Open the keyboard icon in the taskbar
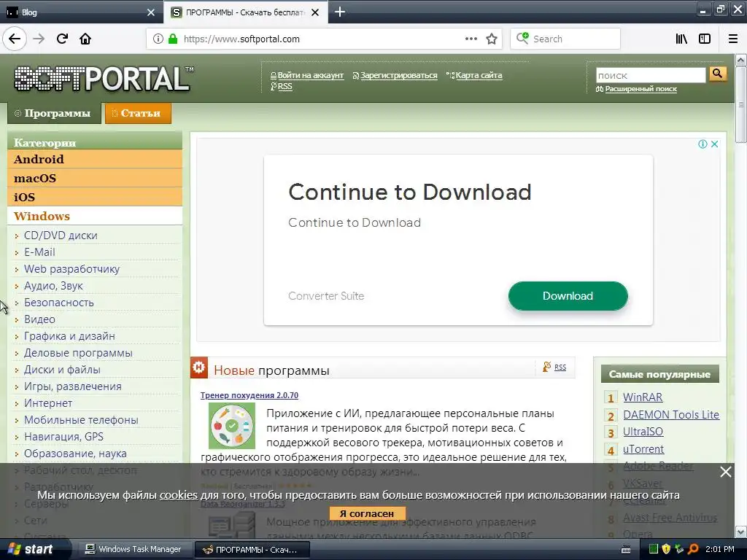The width and height of the screenshot is (747, 560). tap(626, 550)
